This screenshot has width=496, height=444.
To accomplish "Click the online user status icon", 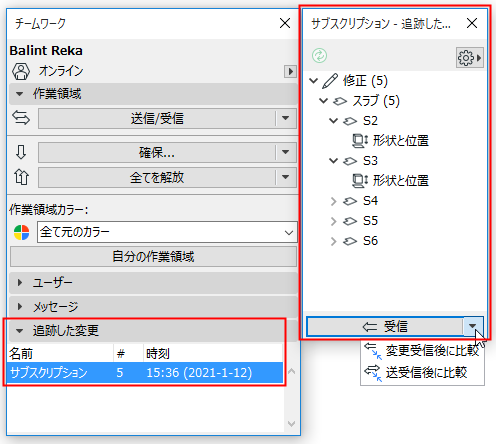I will click(x=21, y=71).
